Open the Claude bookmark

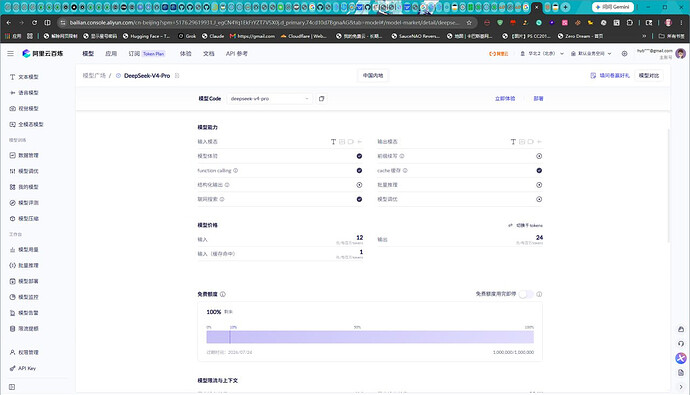[213, 36]
